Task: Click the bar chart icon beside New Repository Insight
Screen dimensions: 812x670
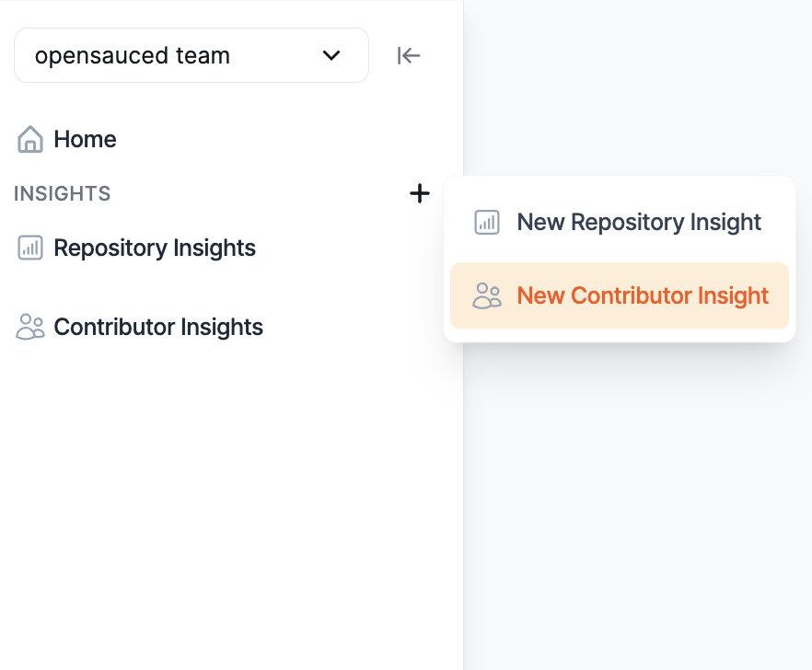Action: tap(486, 222)
